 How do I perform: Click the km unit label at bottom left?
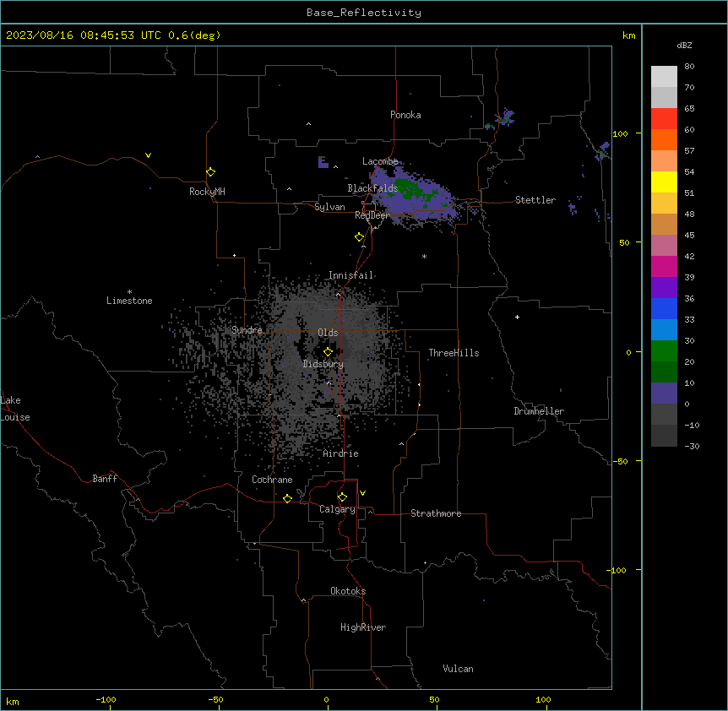point(13,701)
